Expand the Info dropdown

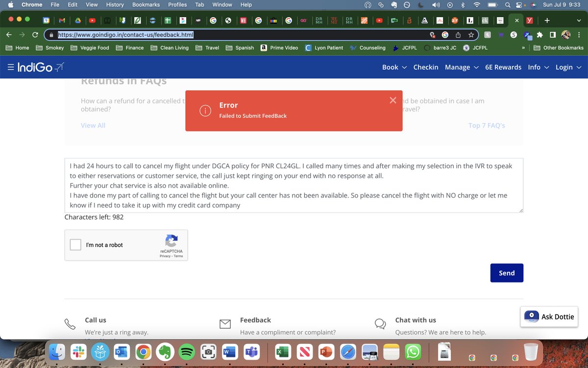pyautogui.click(x=539, y=67)
